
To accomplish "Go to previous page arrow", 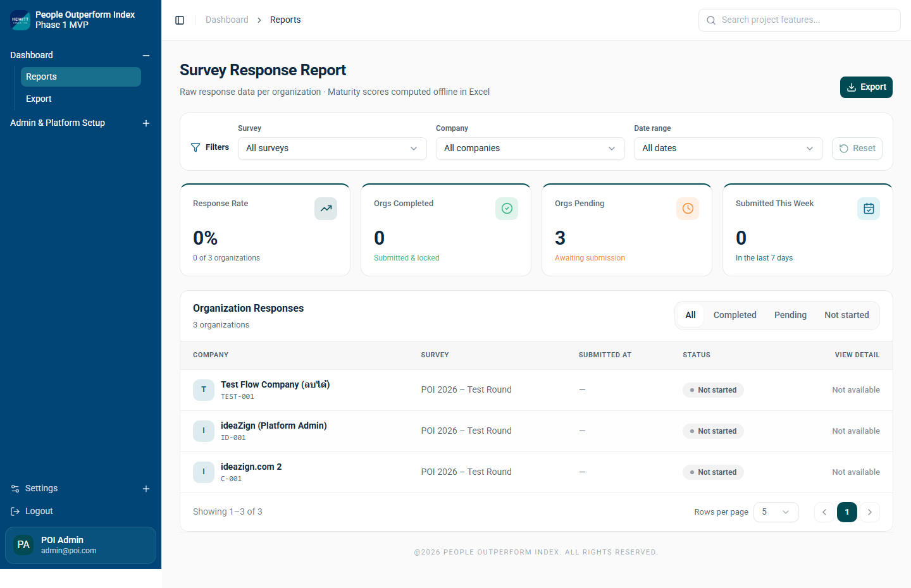I will (x=824, y=512).
